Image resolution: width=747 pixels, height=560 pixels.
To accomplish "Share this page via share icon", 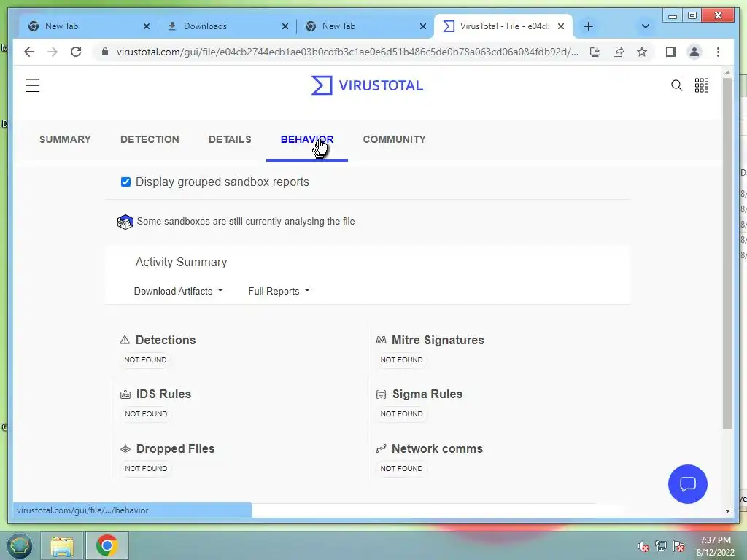I will click(x=619, y=52).
